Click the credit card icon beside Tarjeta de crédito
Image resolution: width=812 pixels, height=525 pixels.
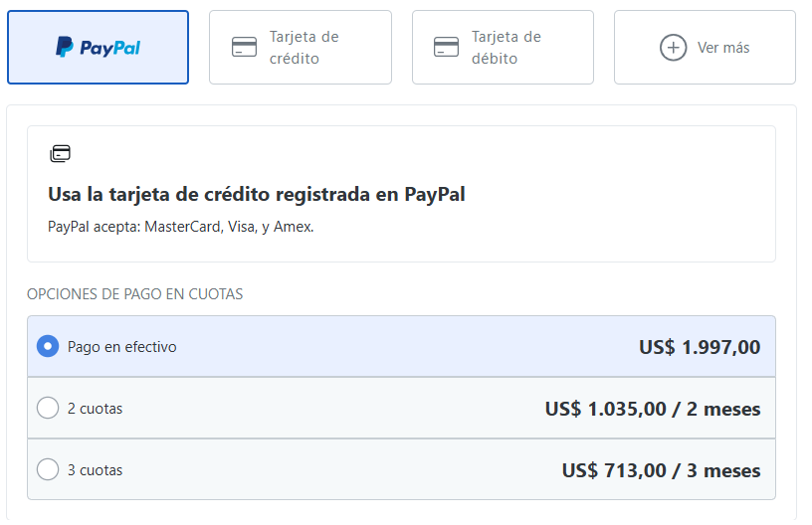tap(244, 47)
